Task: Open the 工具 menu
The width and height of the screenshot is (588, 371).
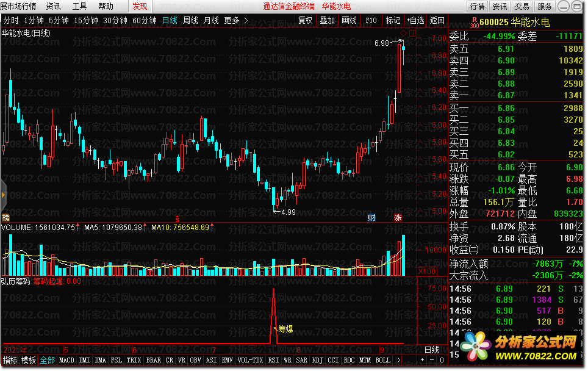Action: 79,6
